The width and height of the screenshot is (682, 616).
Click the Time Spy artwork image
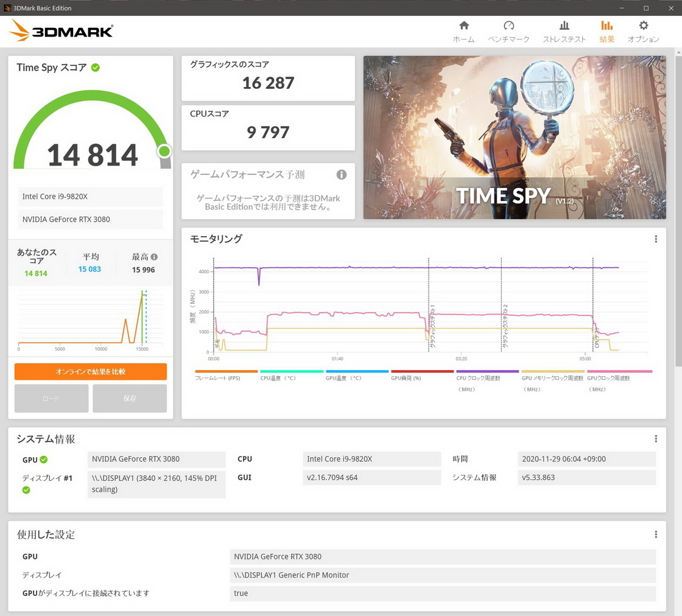tap(515, 137)
